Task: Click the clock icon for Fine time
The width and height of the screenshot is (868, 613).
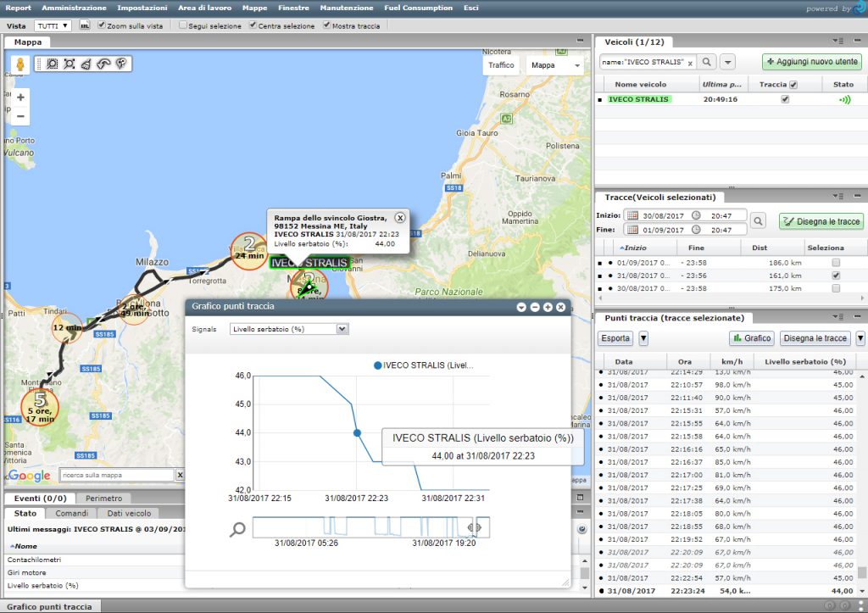Action: (x=696, y=230)
